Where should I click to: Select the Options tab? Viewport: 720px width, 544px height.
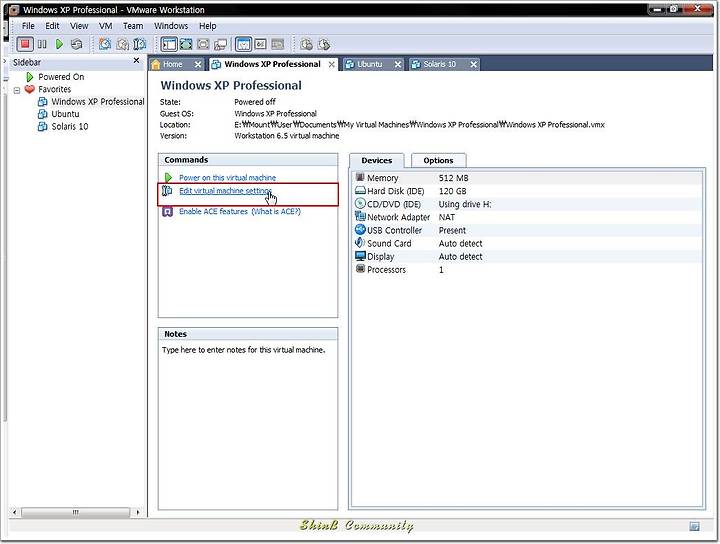(x=439, y=160)
